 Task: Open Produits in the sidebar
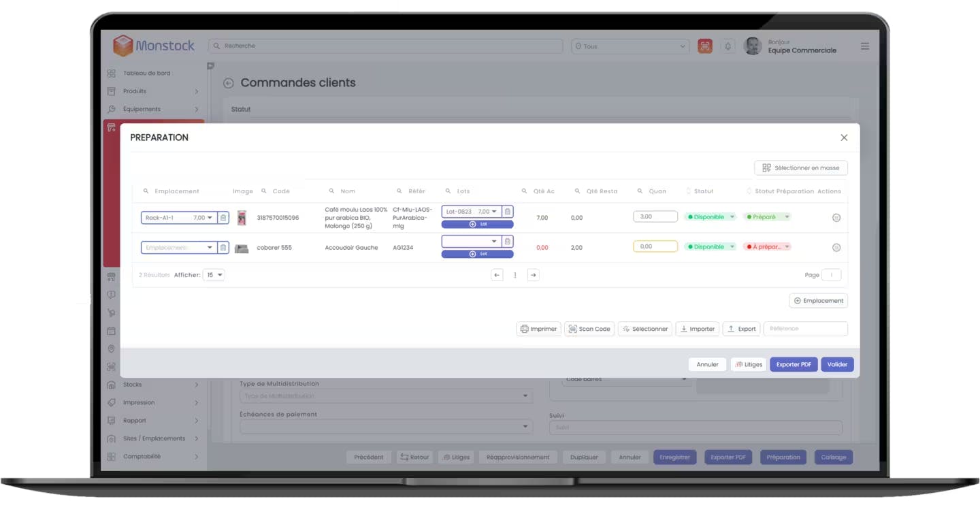click(153, 91)
